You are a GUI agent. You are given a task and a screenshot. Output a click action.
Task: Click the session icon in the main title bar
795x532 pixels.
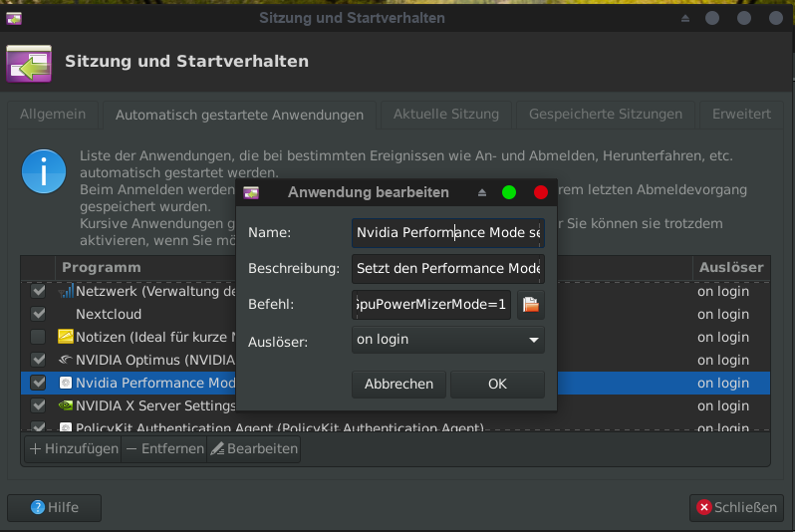coord(14,18)
